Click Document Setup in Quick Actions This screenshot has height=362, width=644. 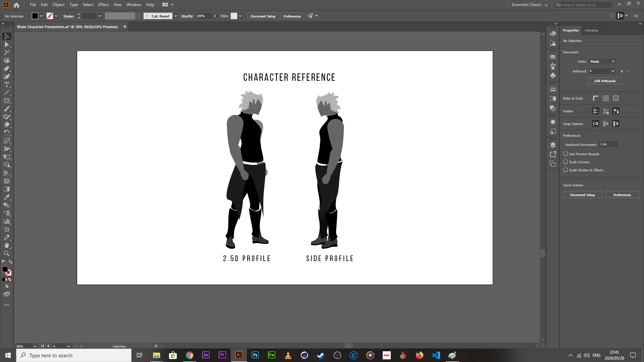pos(582,195)
